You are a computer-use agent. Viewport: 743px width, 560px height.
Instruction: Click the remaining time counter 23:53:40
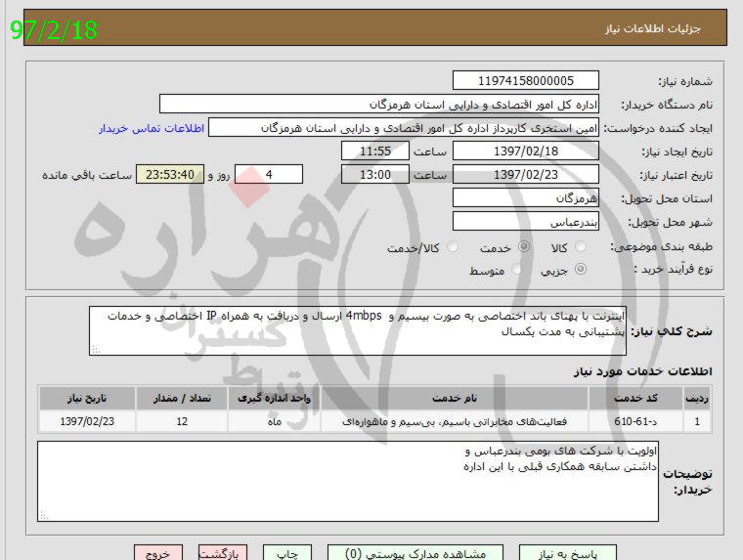click(170, 174)
